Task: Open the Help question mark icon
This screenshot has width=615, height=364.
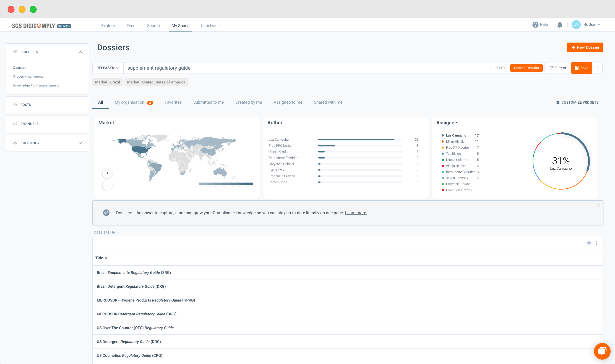Action: (535, 25)
